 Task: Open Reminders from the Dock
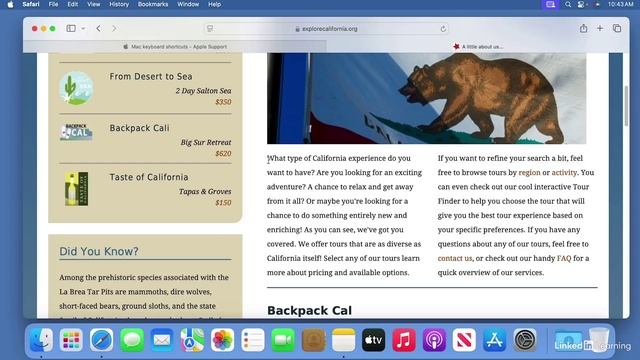253,340
